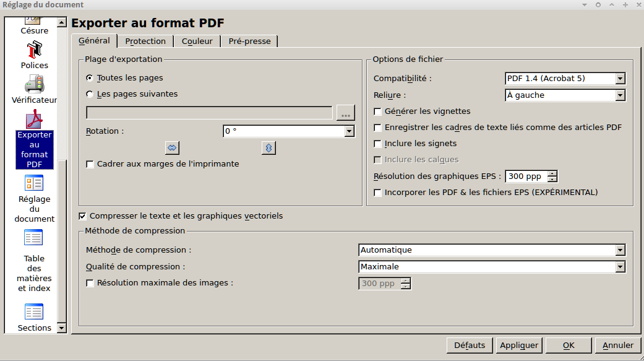Open the Reliure dropdown
The width and height of the screenshot is (644, 361).
(565, 95)
